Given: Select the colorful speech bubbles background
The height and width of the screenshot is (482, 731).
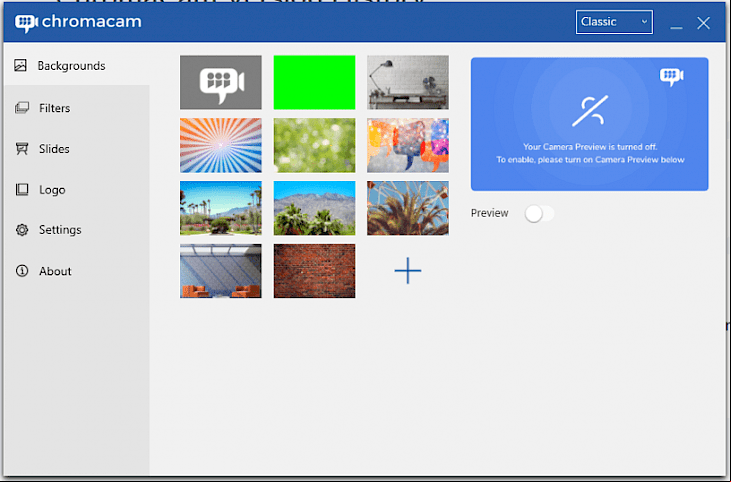Looking at the screenshot, I should tap(407, 145).
